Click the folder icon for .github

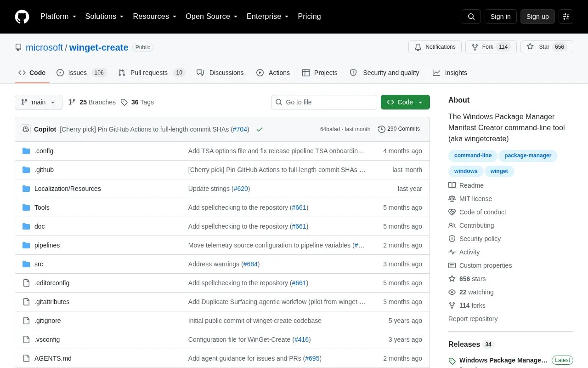[x=26, y=170]
